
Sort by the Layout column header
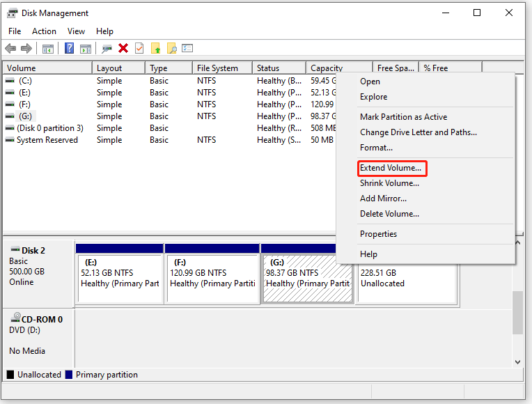[119, 68]
